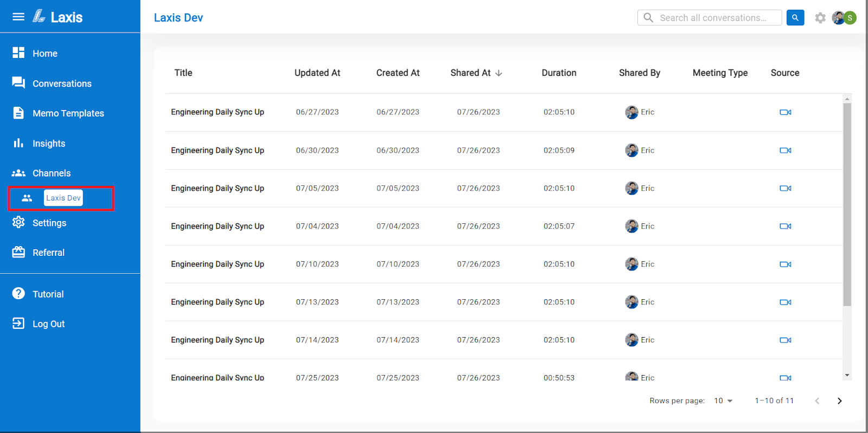Click the Insights bar chart icon
868x433 pixels.
[x=18, y=143]
